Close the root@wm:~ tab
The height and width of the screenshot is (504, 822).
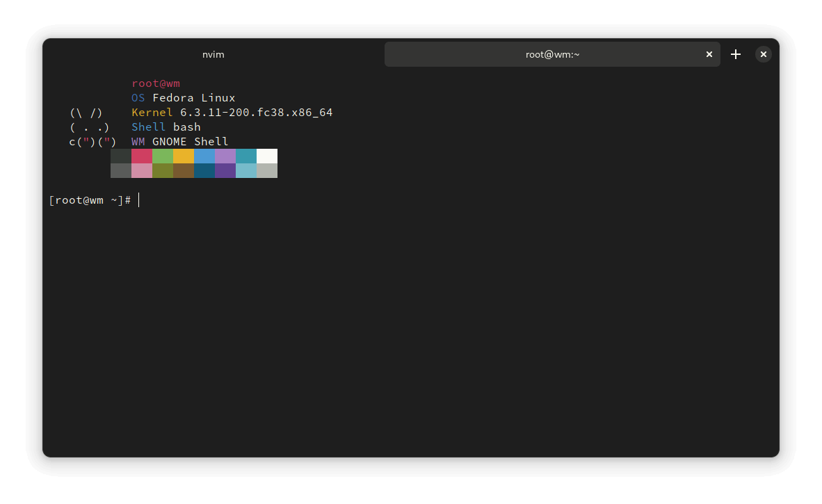click(709, 54)
